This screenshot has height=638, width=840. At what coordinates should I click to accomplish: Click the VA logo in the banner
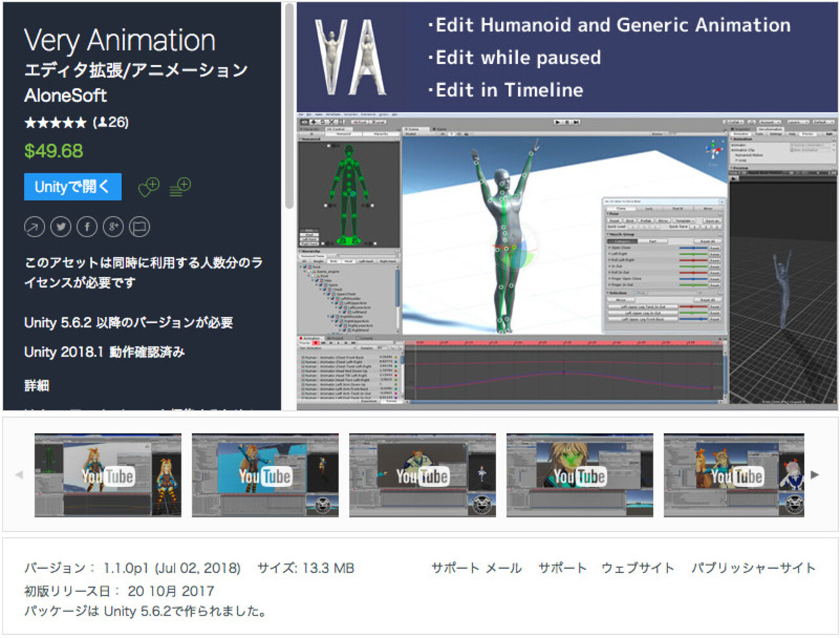coord(350,58)
